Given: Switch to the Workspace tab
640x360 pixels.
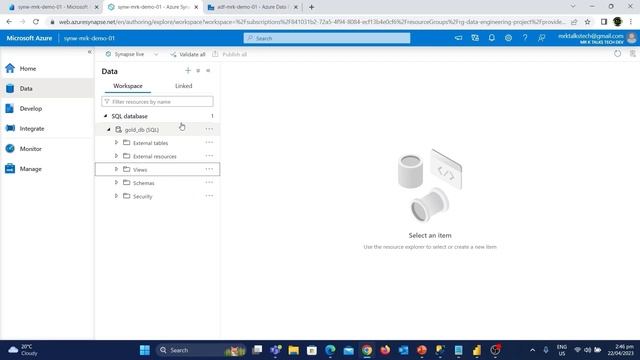Looking at the screenshot, I should 128,86.
